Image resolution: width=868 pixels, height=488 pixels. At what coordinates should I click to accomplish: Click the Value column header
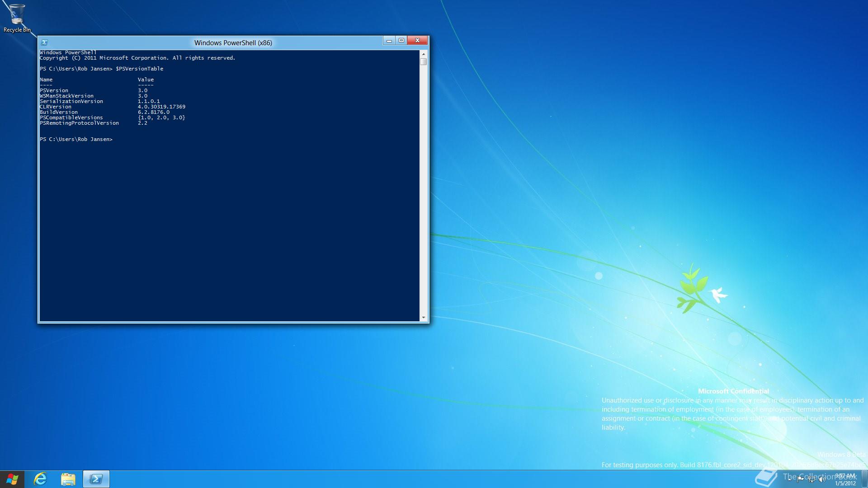(146, 80)
